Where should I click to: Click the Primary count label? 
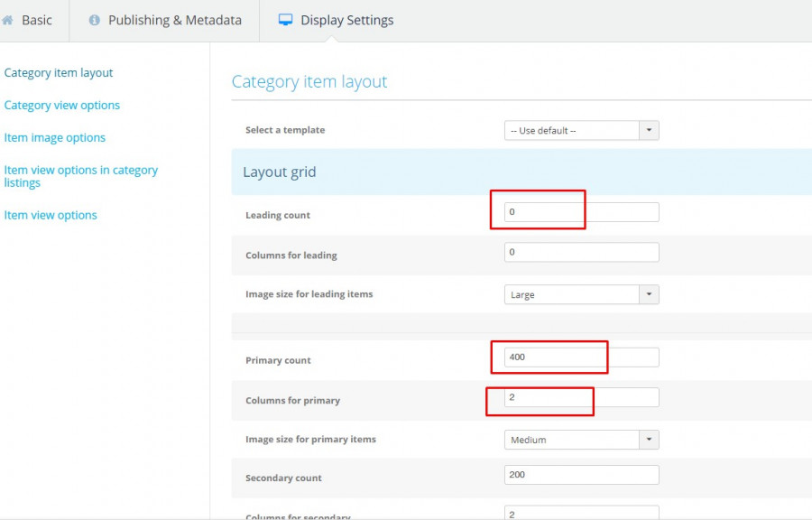pos(278,360)
